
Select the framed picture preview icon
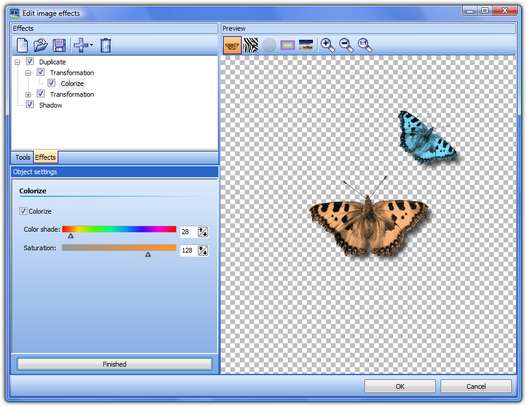pos(287,45)
